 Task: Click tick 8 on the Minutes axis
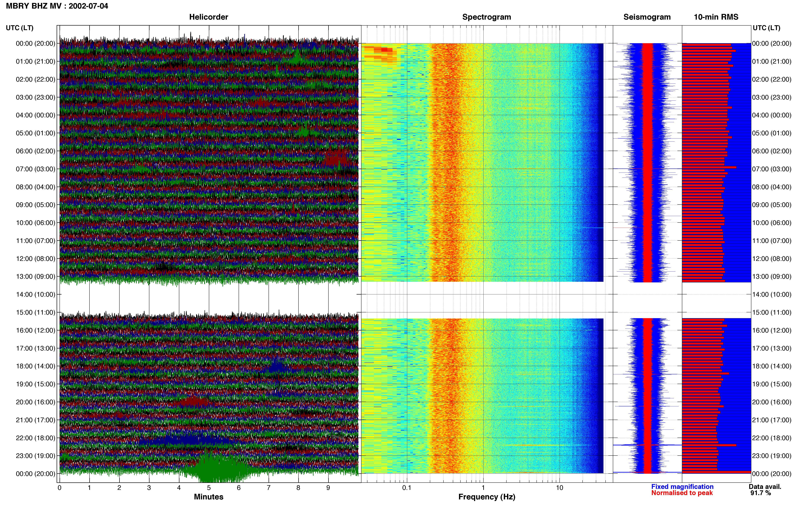pos(298,488)
